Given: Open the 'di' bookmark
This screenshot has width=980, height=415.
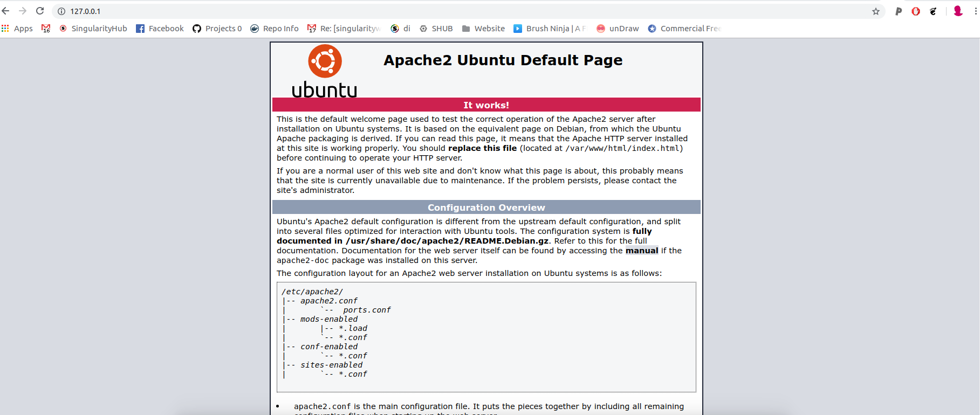Looking at the screenshot, I should [x=401, y=29].
